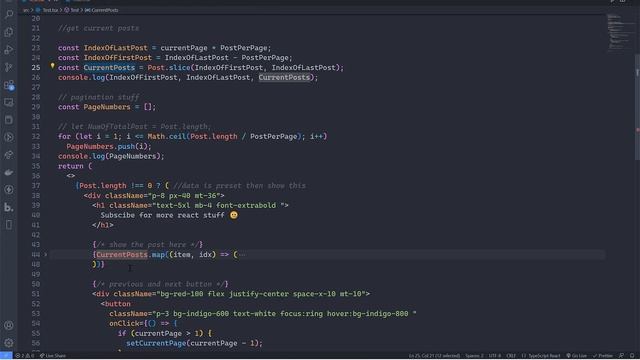The image size is (640, 360).
Task: Click 'CurrentPosts.map' on line 44
Action: click(130, 255)
